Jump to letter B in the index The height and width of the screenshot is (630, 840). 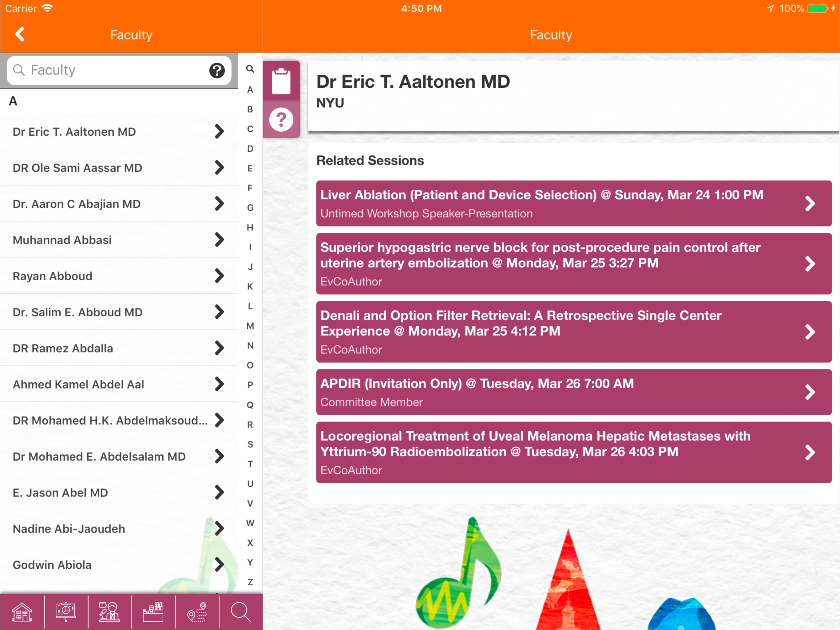click(250, 110)
